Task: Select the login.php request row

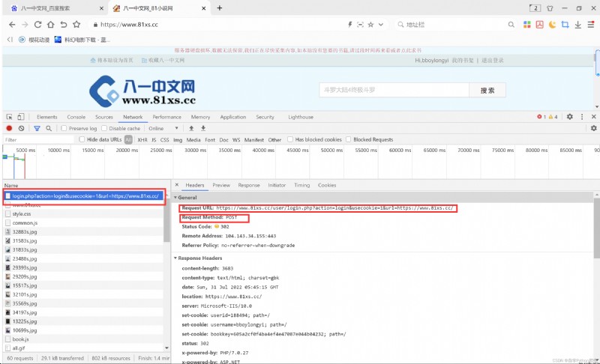Action: tap(84, 196)
